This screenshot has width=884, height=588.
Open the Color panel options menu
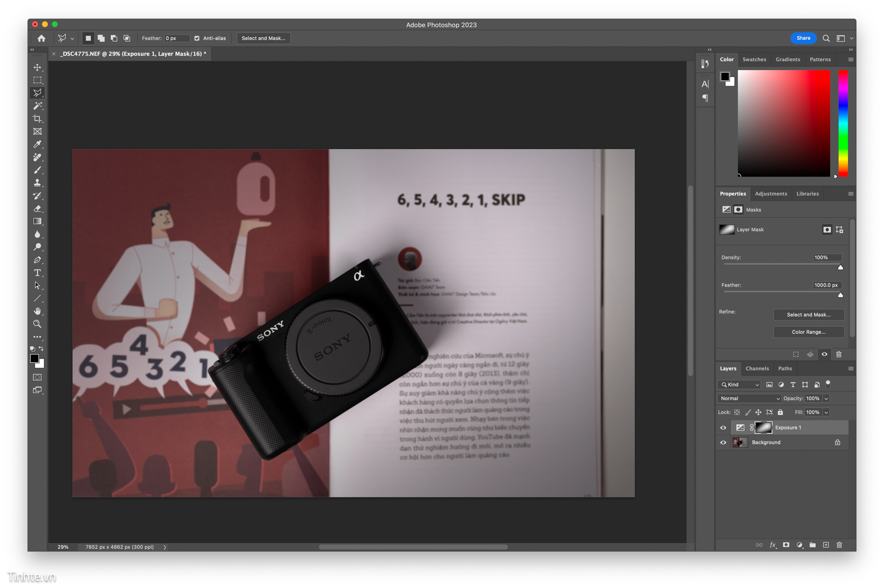851,60
